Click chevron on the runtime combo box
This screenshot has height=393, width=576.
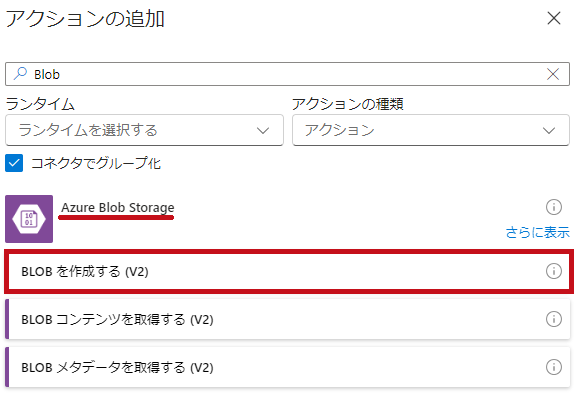(263, 130)
